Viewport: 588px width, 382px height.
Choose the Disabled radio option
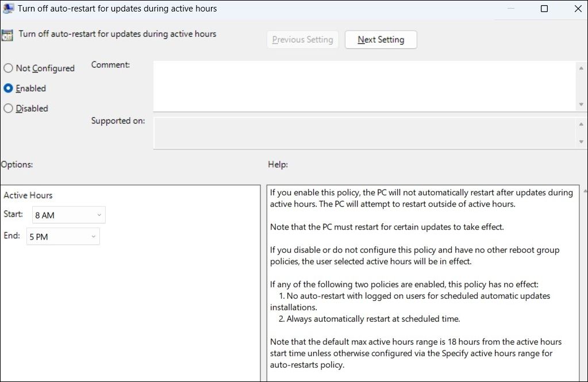pos(9,109)
